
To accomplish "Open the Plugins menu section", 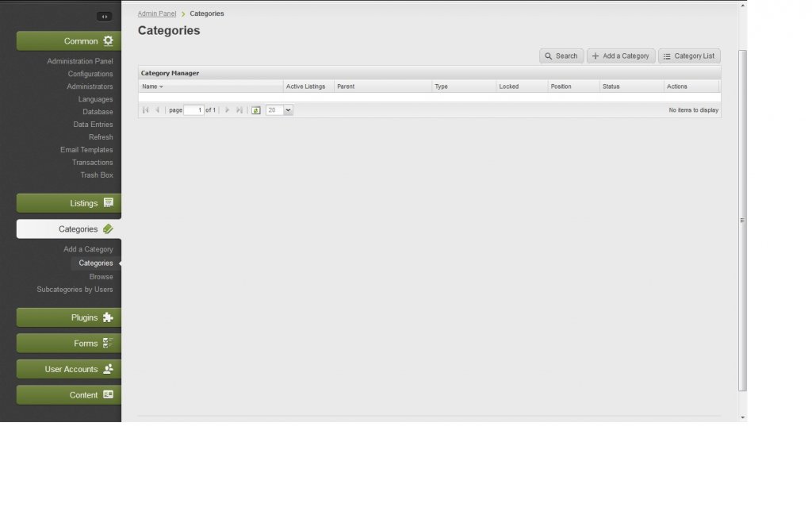I will (x=68, y=317).
